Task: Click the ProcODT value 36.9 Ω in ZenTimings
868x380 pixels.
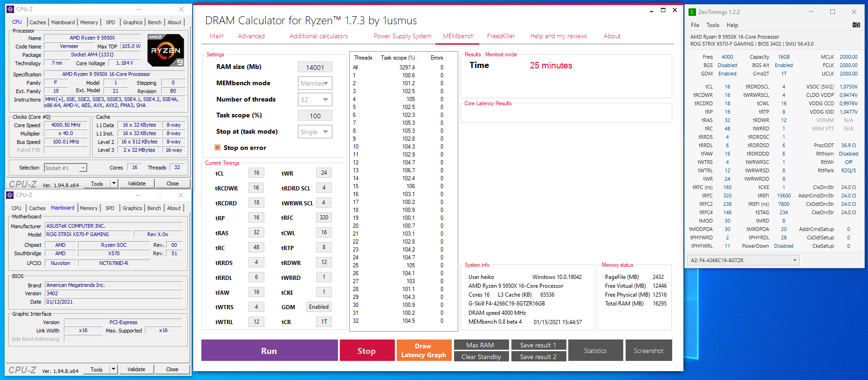Action: [x=848, y=145]
